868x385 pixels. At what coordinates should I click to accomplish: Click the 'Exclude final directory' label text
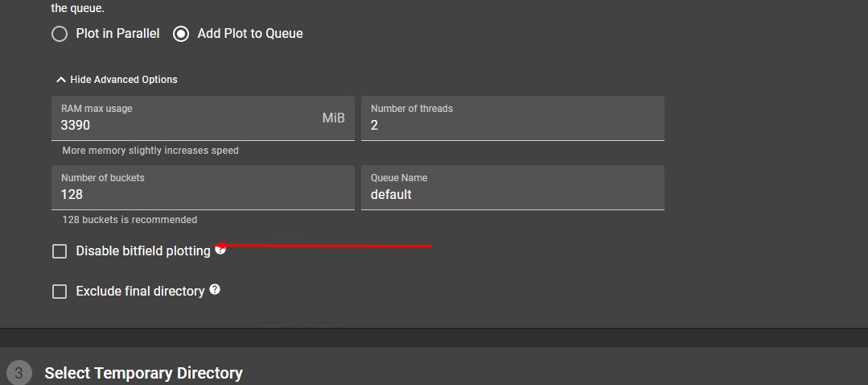tap(140, 292)
